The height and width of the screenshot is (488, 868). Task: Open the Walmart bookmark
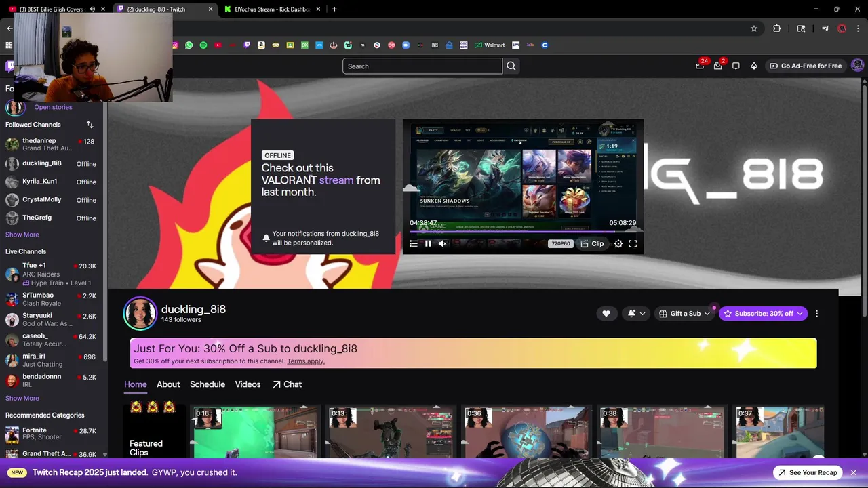coord(490,45)
